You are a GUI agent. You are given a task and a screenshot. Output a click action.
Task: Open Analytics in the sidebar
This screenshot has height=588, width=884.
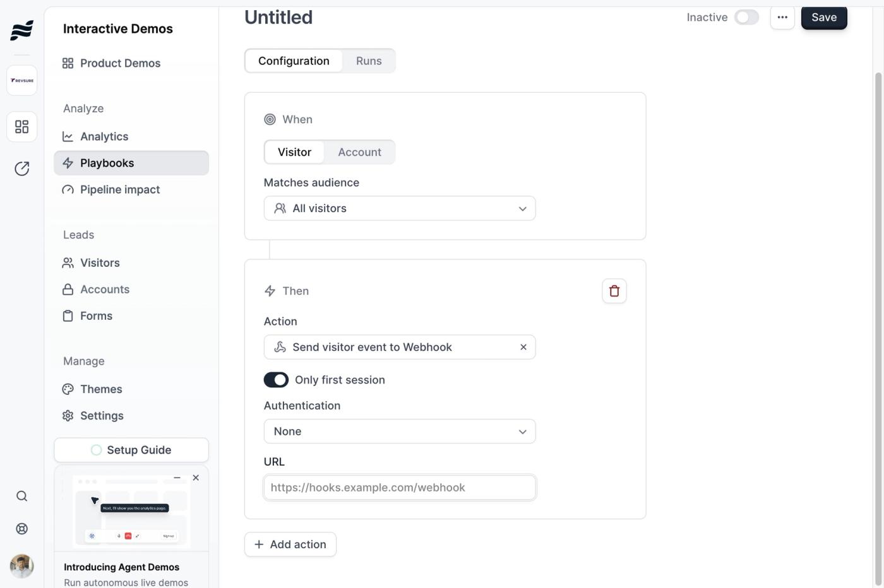point(131,136)
